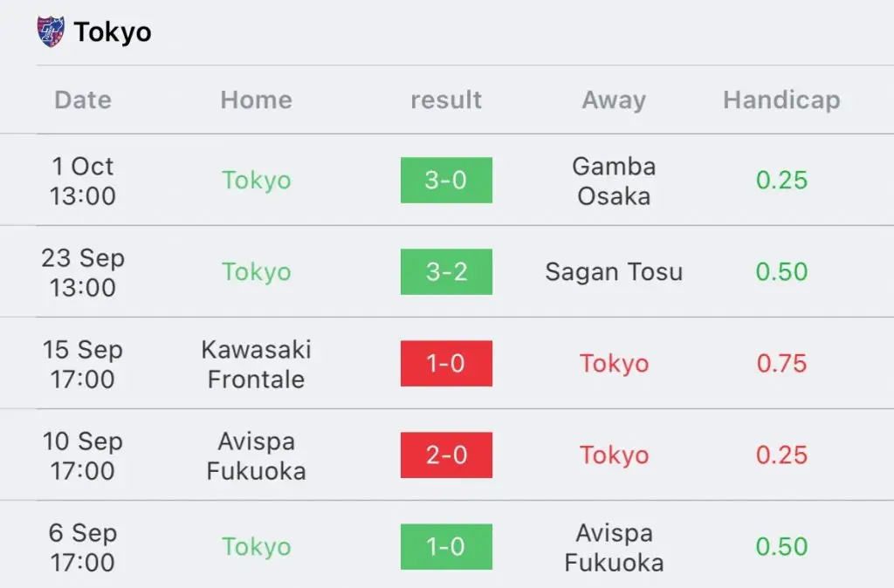Open the Tokyo team title

tap(113, 32)
